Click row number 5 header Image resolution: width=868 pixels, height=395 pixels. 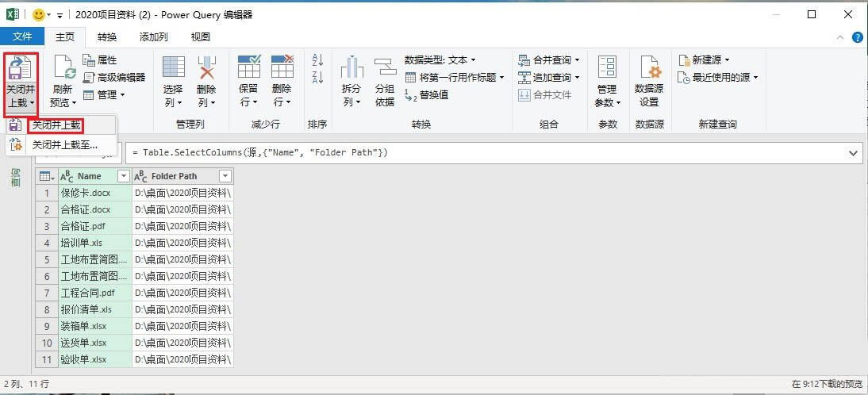coord(47,259)
